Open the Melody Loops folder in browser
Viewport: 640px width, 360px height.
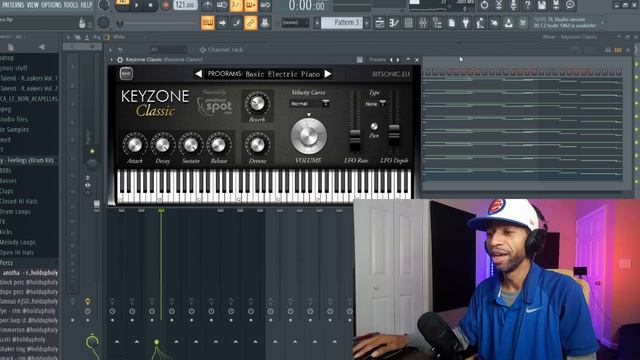click(x=18, y=242)
